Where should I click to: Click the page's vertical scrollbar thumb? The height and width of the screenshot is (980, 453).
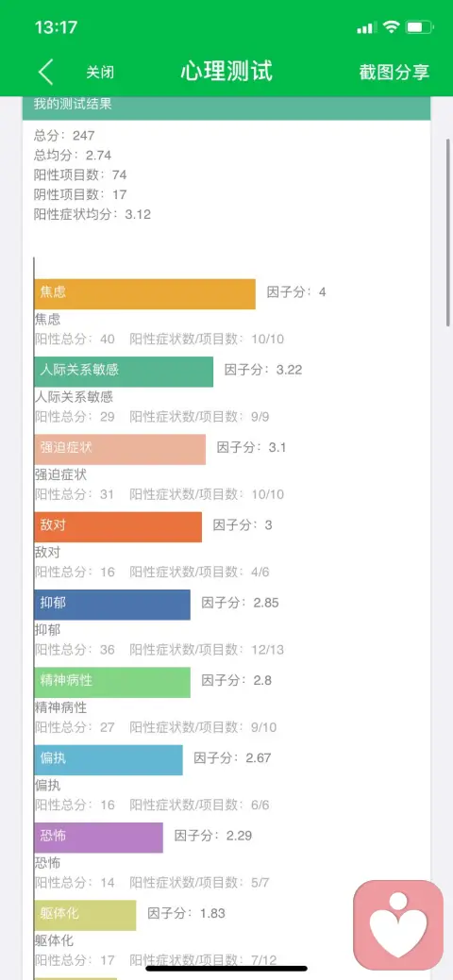pos(448,232)
